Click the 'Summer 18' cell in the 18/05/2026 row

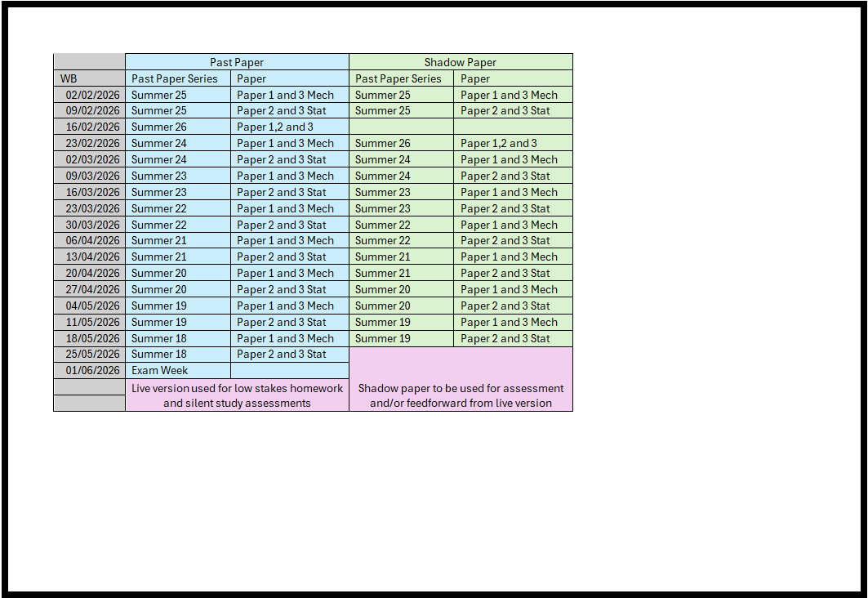tap(178, 338)
